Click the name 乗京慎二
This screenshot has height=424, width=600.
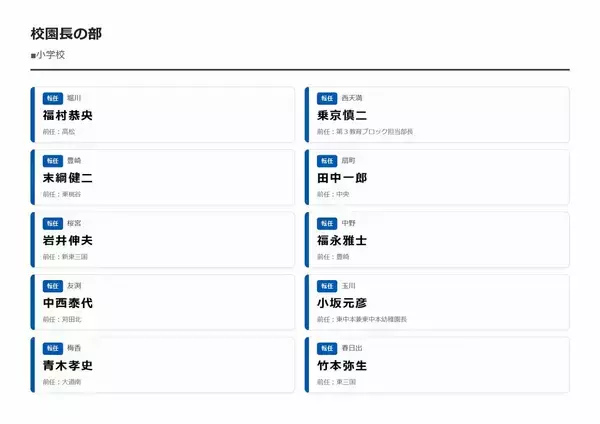pos(342,115)
